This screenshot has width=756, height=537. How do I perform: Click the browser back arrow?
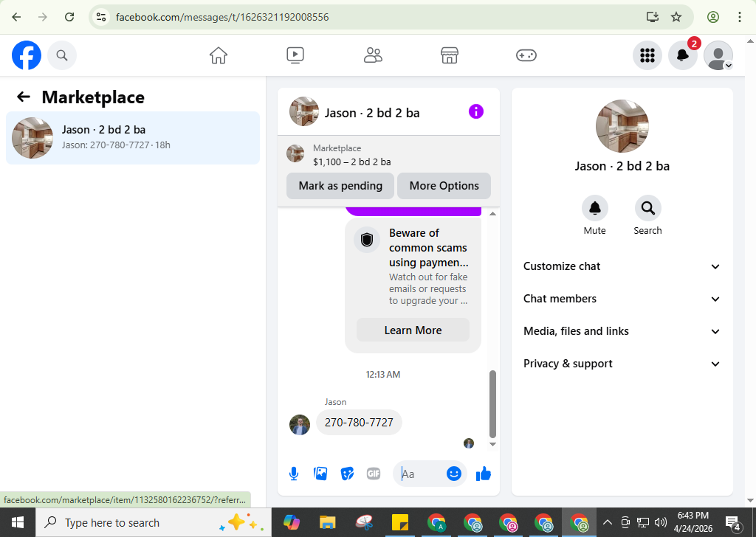16,17
